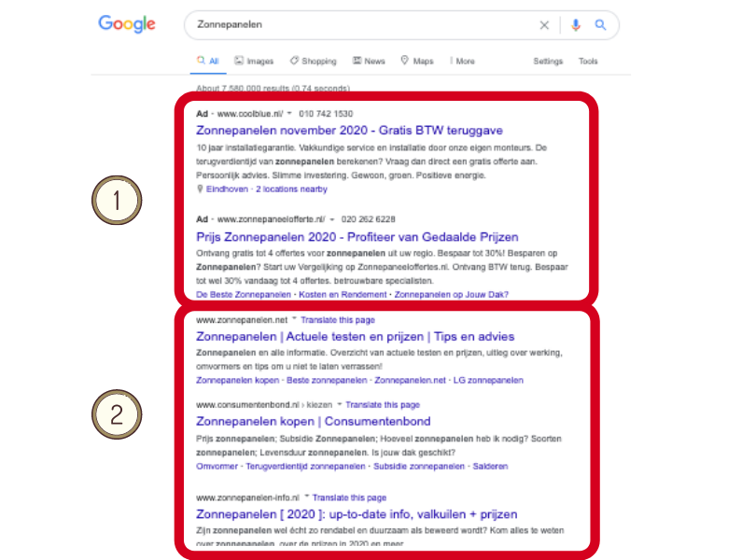This screenshot has height=560, width=756.
Task: Click Translate this page for consumentenbond.nl
Action: (383, 405)
